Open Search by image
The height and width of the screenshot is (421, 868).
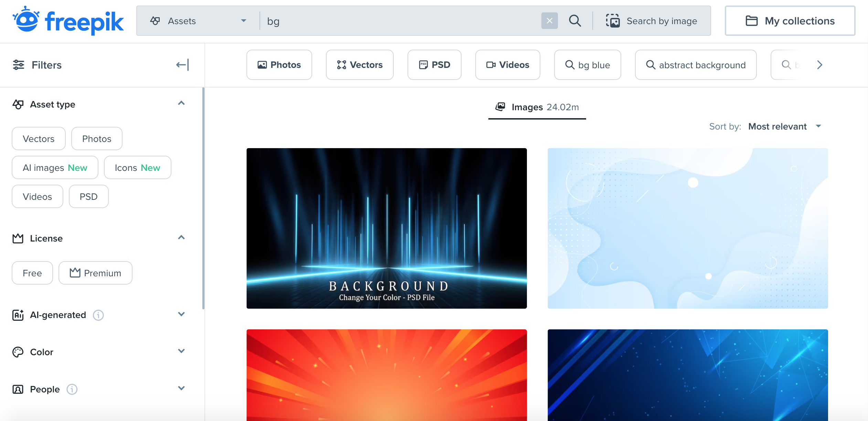click(x=652, y=21)
